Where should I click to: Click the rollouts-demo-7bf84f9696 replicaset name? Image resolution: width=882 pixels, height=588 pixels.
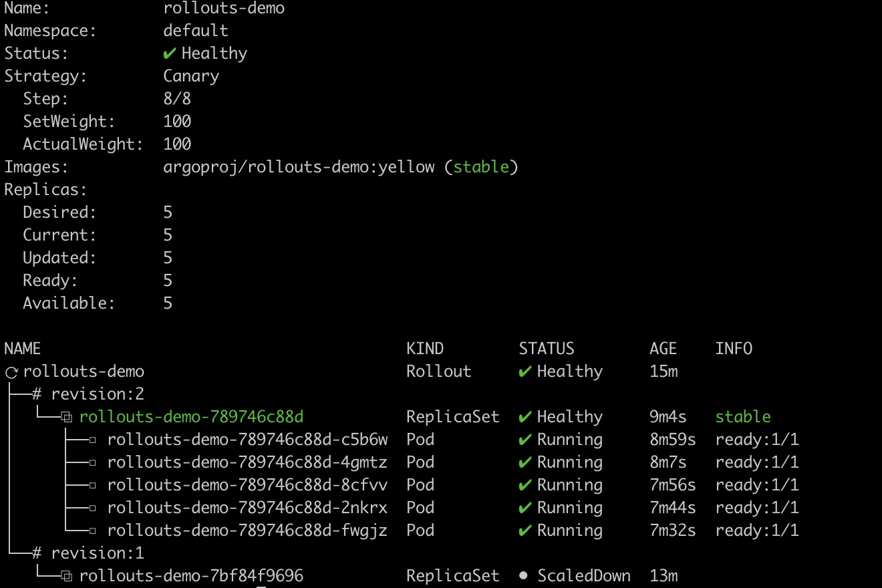point(192,576)
